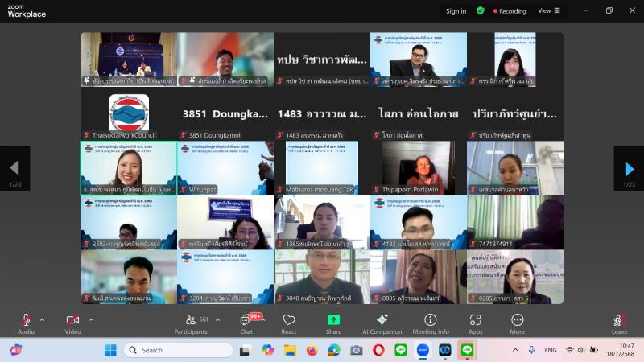The height and width of the screenshot is (362, 644).
Task: Select the ThaisocialWorkCouncil participant tile
Action: click(129, 113)
